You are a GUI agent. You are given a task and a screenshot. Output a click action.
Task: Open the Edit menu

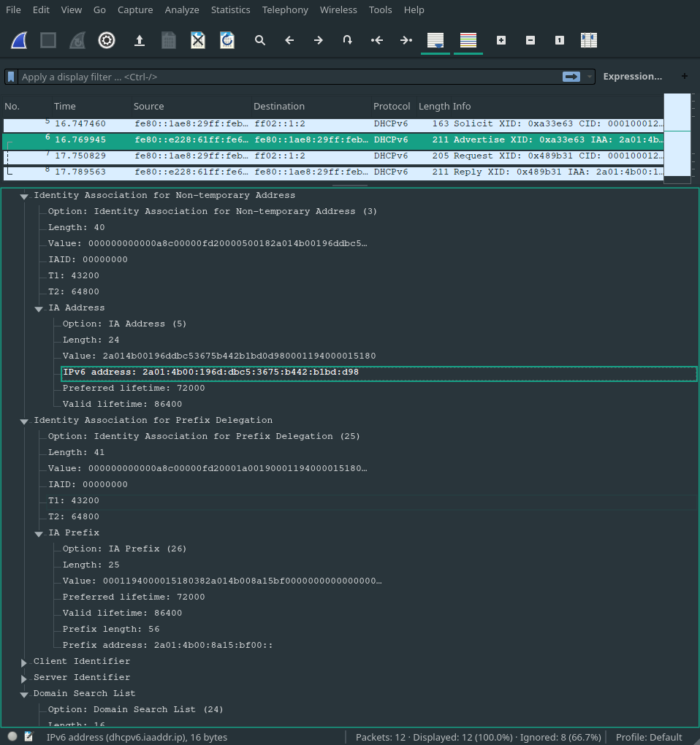tap(41, 10)
